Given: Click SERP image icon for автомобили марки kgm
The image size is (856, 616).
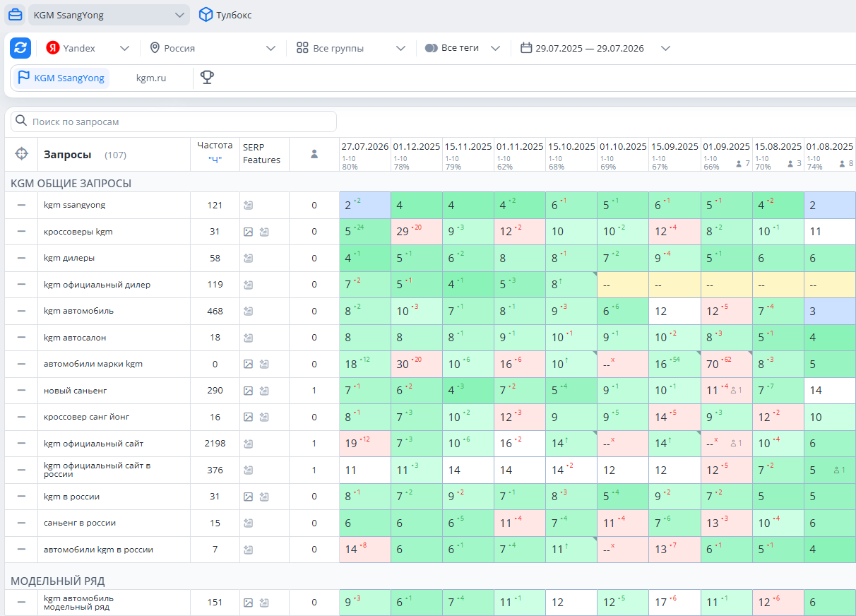Looking at the screenshot, I should [x=248, y=364].
